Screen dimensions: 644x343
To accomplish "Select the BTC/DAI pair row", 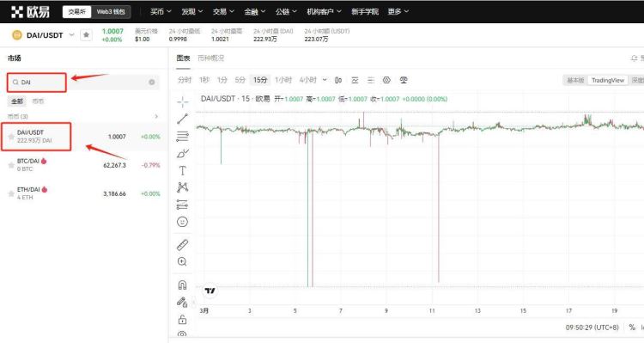I will coord(83,165).
